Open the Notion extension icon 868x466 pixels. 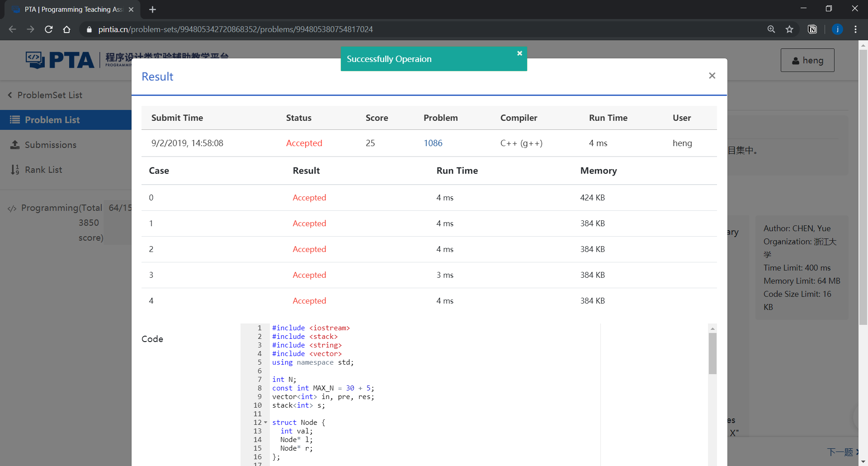click(812, 29)
